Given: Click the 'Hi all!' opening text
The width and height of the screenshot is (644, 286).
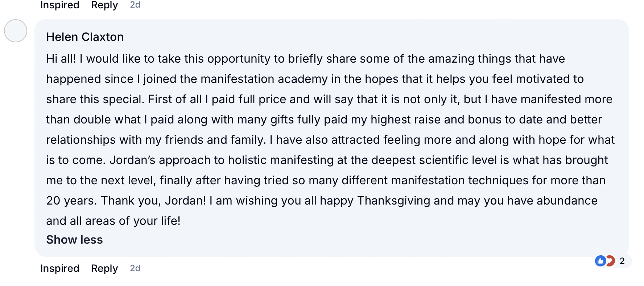Looking at the screenshot, I should pyautogui.click(x=61, y=59).
